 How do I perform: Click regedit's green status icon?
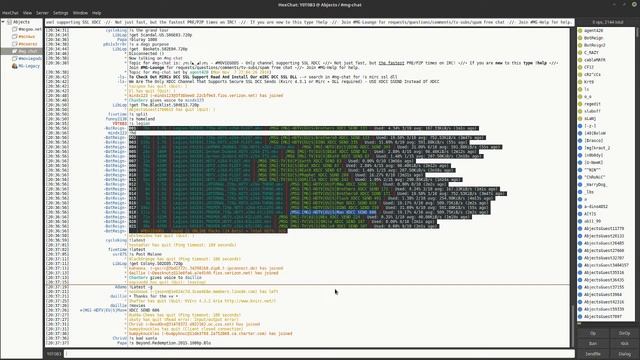[580, 104]
